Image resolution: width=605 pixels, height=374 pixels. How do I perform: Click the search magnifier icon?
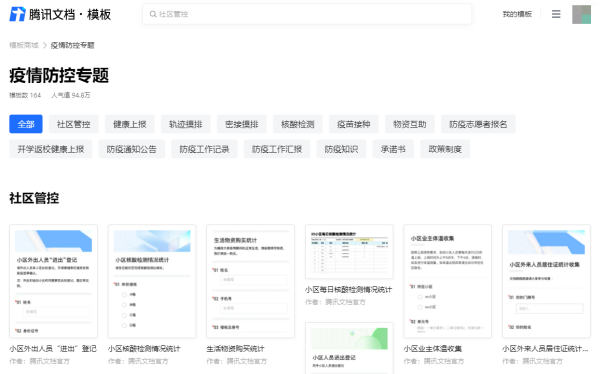(153, 14)
